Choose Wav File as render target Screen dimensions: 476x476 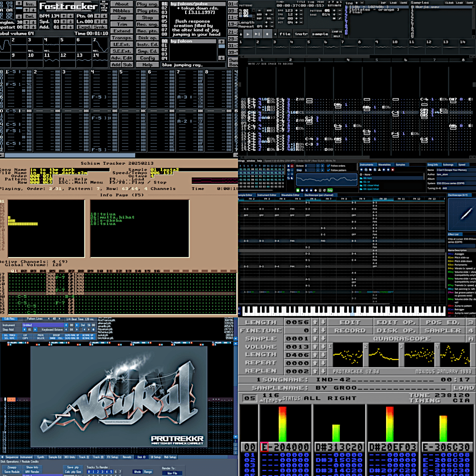click(172, 473)
